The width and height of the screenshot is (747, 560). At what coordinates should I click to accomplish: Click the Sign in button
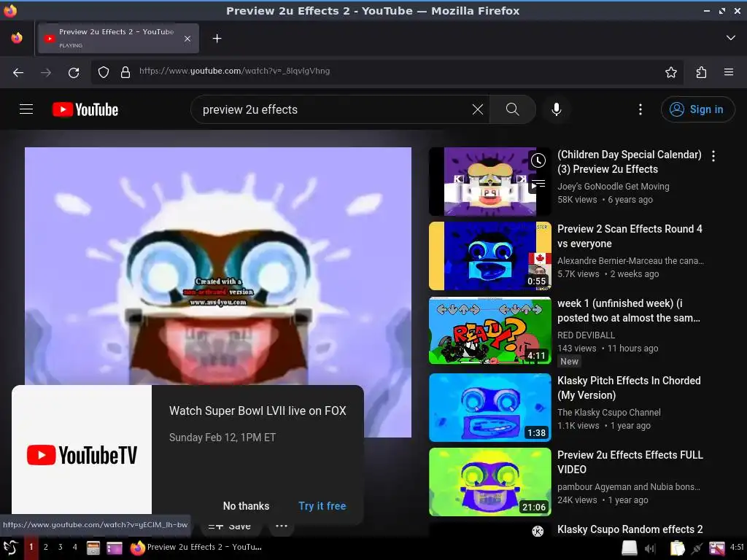pyautogui.click(x=697, y=109)
